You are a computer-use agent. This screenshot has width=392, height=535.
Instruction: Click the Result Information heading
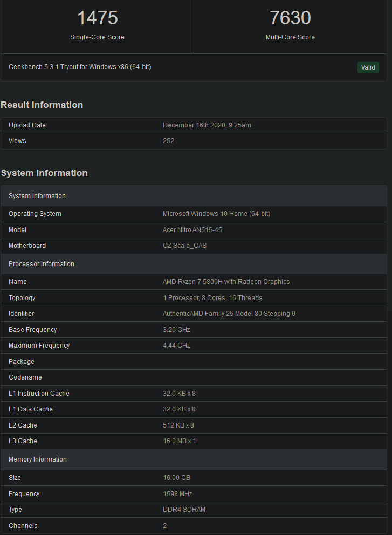pyautogui.click(x=42, y=105)
